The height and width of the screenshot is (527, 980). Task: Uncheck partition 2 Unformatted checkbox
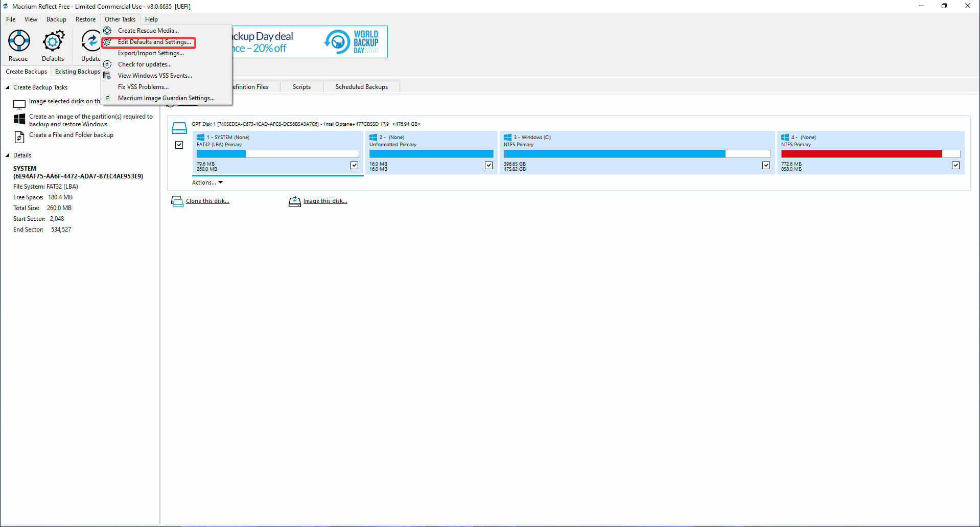[489, 165]
